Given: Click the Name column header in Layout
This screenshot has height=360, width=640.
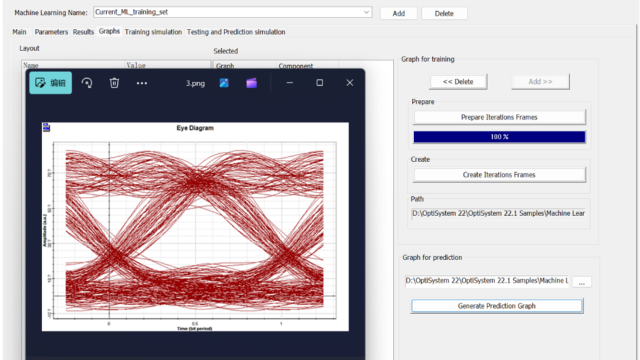Looking at the screenshot, I should pyautogui.click(x=73, y=65).
